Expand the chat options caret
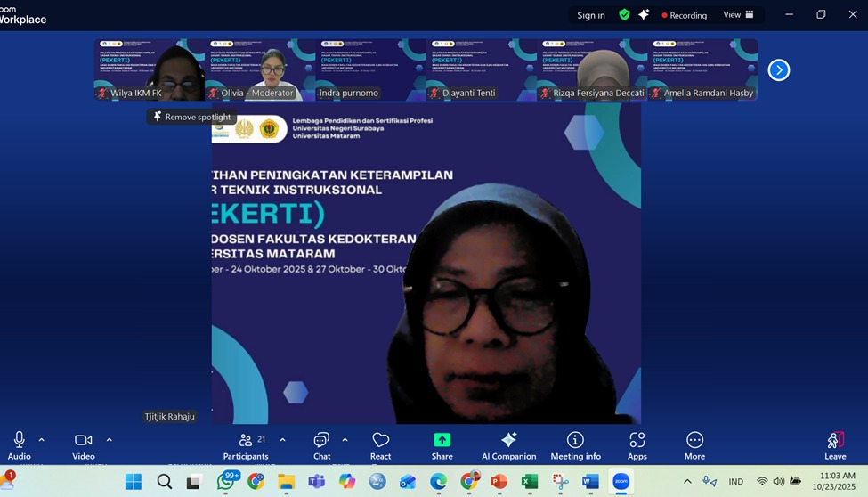This screenshot has width=868, height=497. (x=345, y=440)
